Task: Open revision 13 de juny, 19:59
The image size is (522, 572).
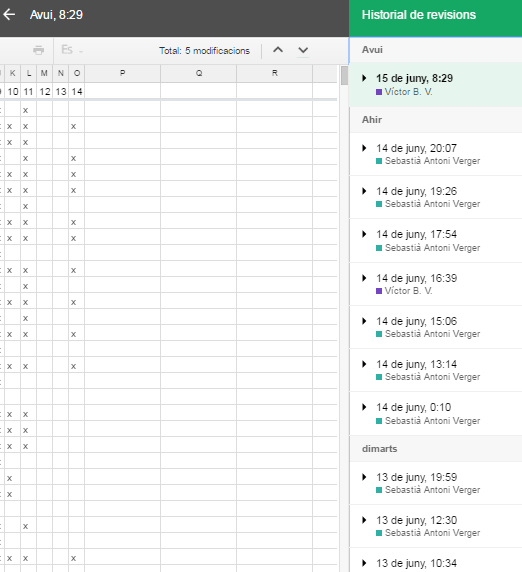Action: (x=436, y=483)
